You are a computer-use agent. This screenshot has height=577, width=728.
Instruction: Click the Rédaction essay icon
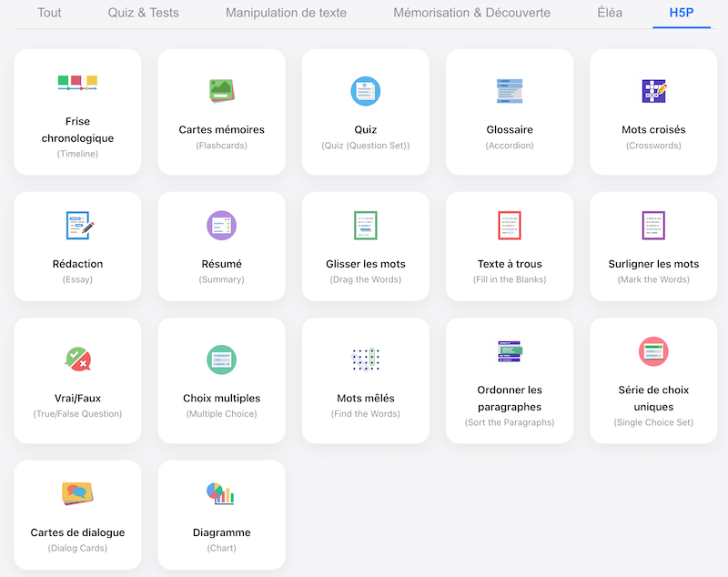coord(78,225)
